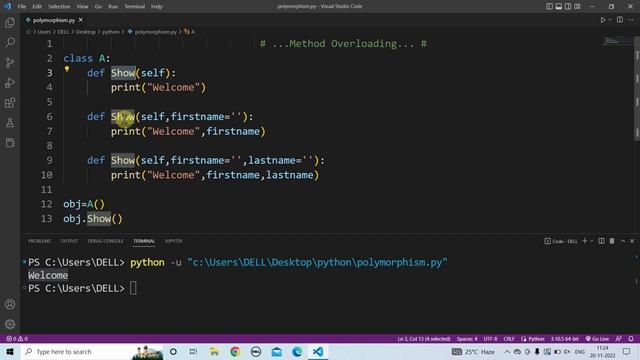Switch to the Jupyter panel tab
Viewport: 640px width, 360px height.
(x=173, y=241)
